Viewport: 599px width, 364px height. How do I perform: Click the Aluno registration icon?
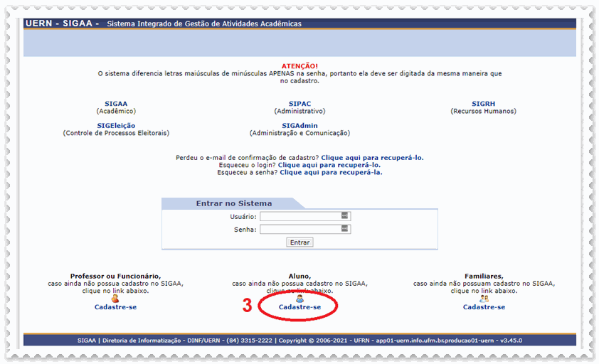click(x=299, y=299)
